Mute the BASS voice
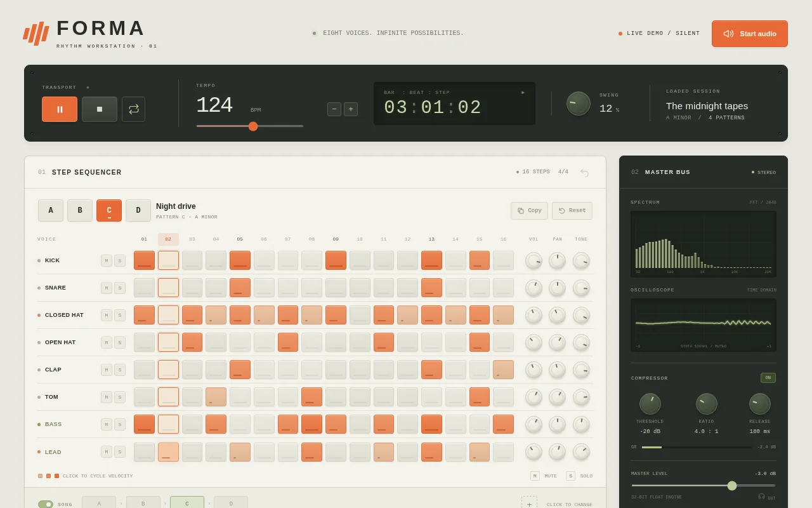This screenshot has height=508, width=812. (107, 424)
